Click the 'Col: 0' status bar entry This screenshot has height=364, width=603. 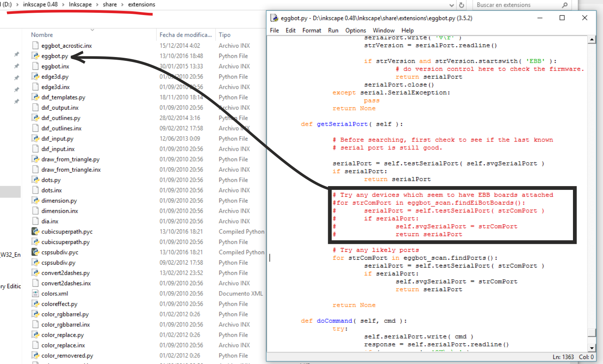[586, 357]
